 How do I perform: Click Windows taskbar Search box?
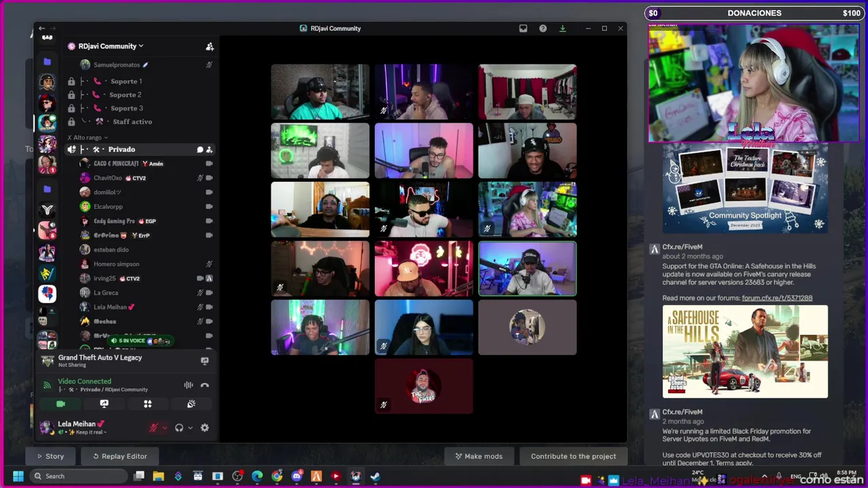[x=80, y=476]
